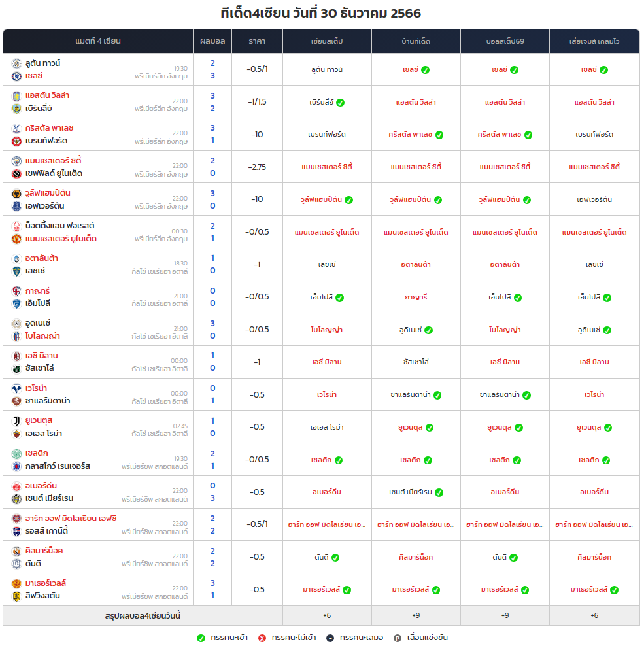This screenshot has height=646, width=644.
Task: Click the วูล์ฟแฮมป์ตัน wolf logo
Action: click(x=16, y=194)
